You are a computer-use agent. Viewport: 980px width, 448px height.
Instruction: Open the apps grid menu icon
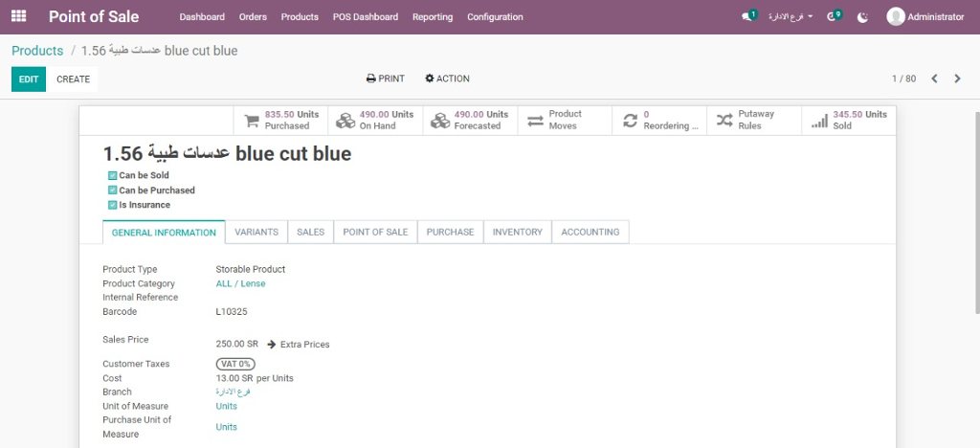pyautogui.click(x=18, y=16)
